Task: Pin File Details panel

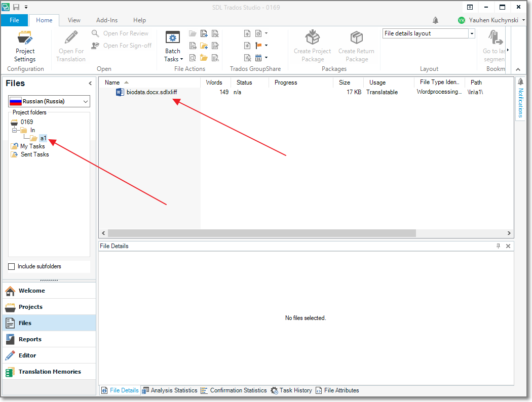Action: [498, 246]
